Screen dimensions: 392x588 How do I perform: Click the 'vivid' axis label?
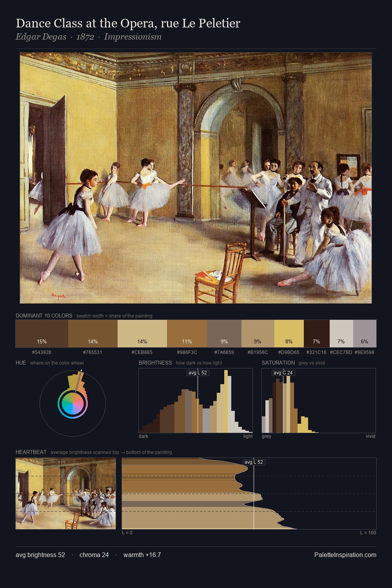[370, 436]
